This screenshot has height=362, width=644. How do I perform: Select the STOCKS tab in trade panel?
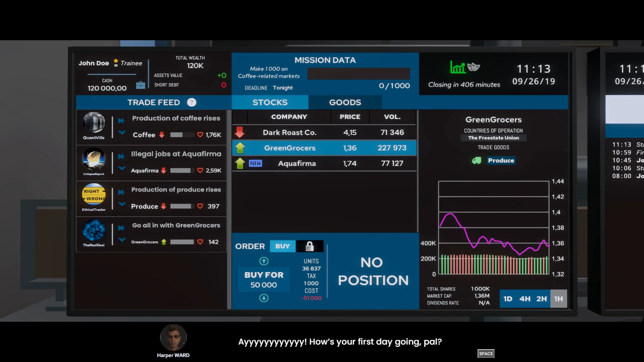click(x=270, y=103)
